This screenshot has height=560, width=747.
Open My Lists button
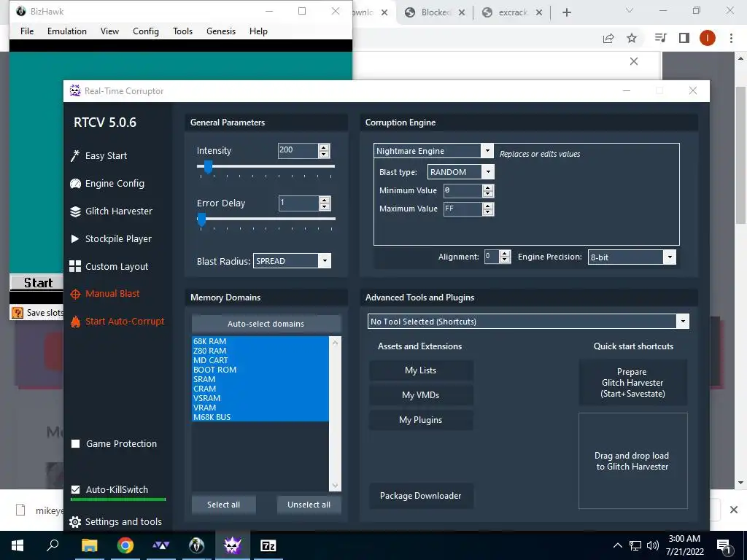pos(421,370)
